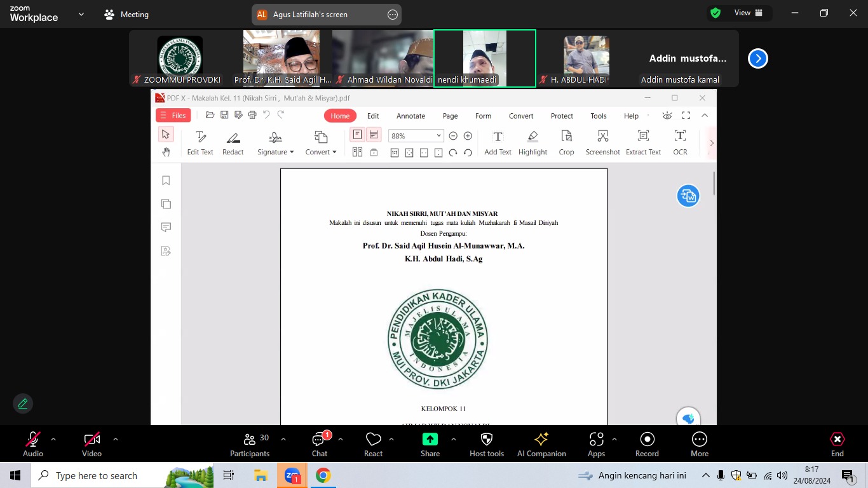868x488 pixels.
Task: Open the AI Companion in Zoom
Action: click(x=541, y=444)
